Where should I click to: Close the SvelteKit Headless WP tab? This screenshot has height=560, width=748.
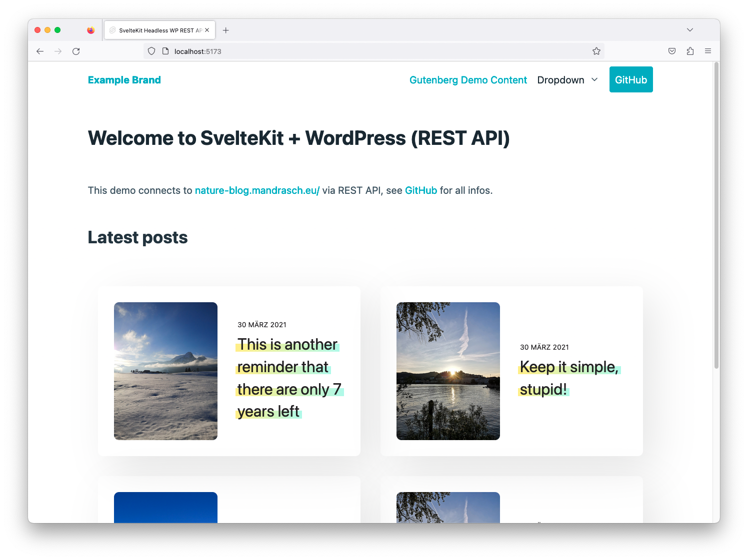tap(207, 30)
